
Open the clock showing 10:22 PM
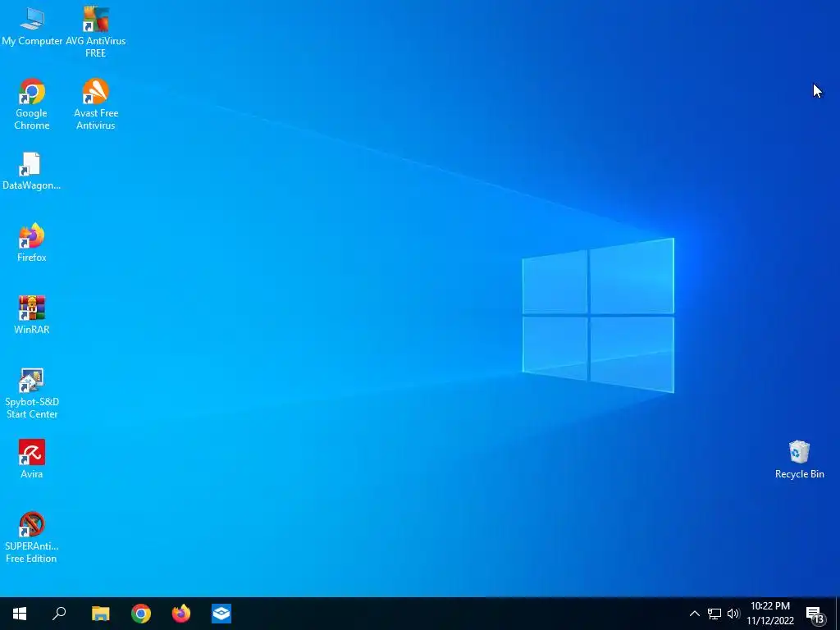click(770, 614)
